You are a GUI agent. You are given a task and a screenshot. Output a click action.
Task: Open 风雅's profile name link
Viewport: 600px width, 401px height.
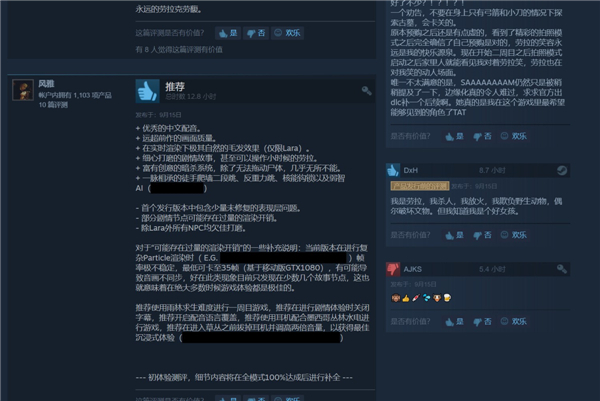(x=46, y=84)
